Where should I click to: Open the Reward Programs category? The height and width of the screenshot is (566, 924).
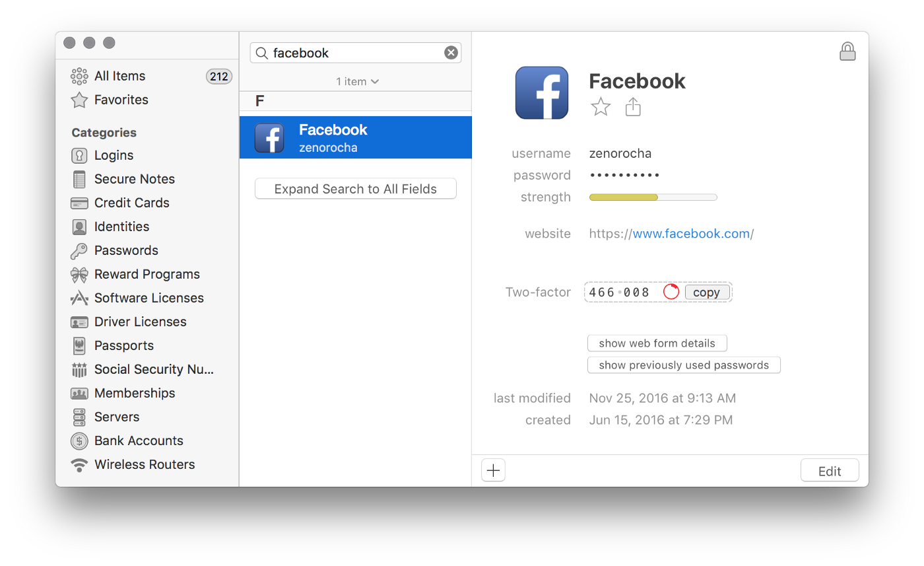point(147,274)
